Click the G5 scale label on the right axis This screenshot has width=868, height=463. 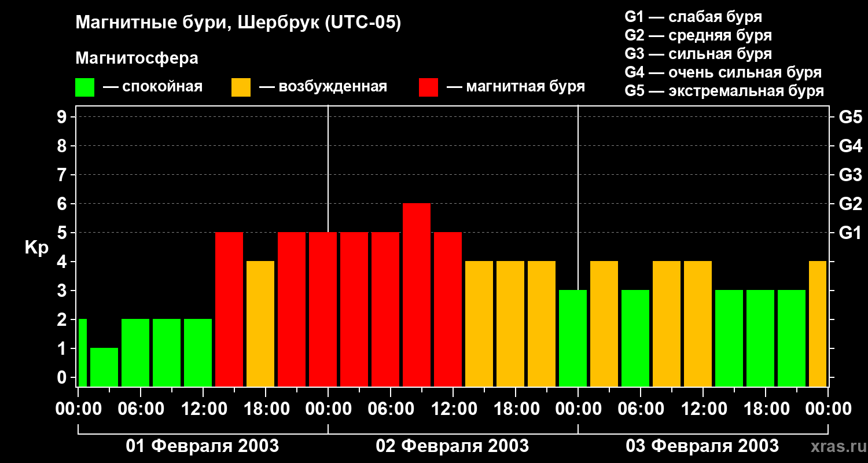pyautogui.click(x=851, y=117)
